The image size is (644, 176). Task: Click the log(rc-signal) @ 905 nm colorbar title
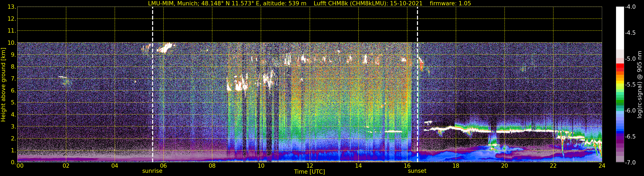pos(640,85)
